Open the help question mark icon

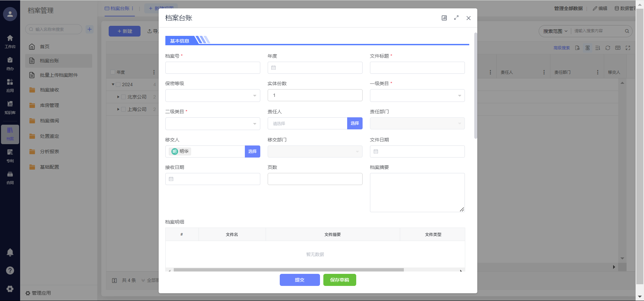point(10,270)
